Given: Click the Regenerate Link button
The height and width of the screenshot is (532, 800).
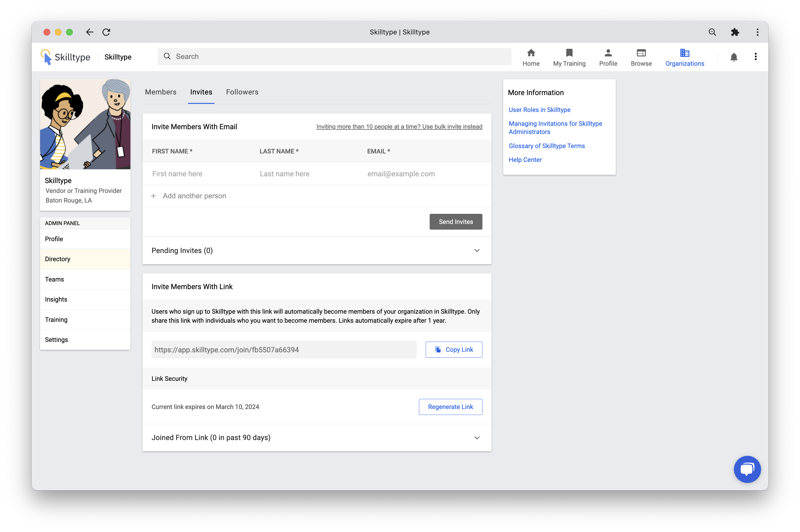Looking at the screenshot, I should [x=450, y=407].
